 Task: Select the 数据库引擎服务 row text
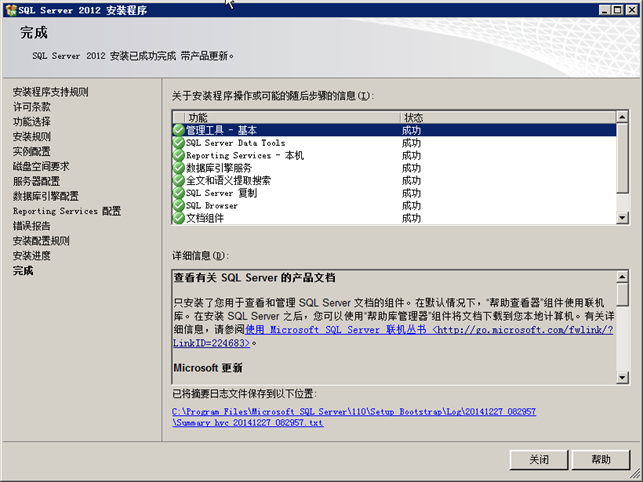[219, 168]
